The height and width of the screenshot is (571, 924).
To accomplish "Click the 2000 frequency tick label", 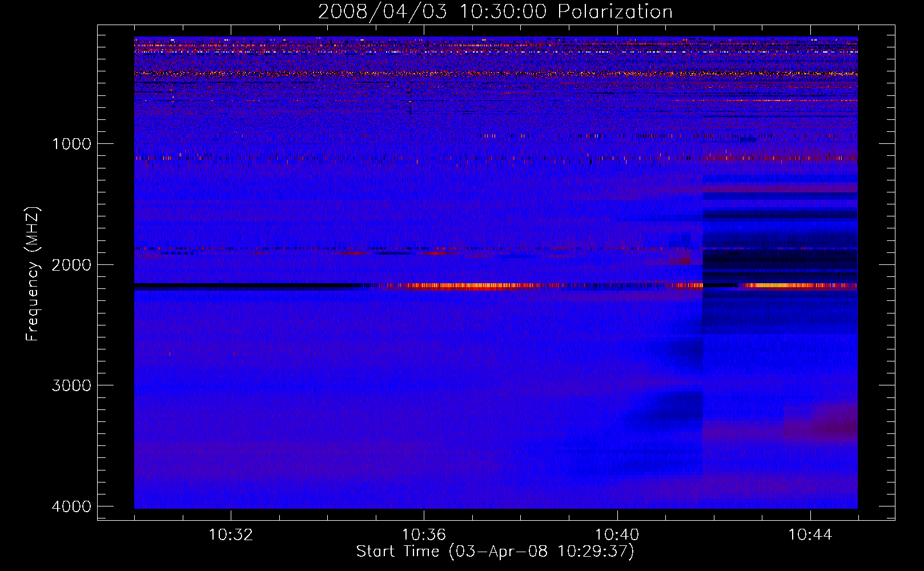I will (x=71, y=264).
